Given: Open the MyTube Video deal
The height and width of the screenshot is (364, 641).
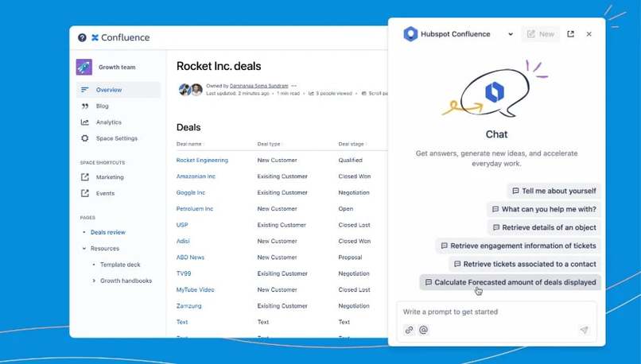Looking at the screenshot, I should coord(195,289).
